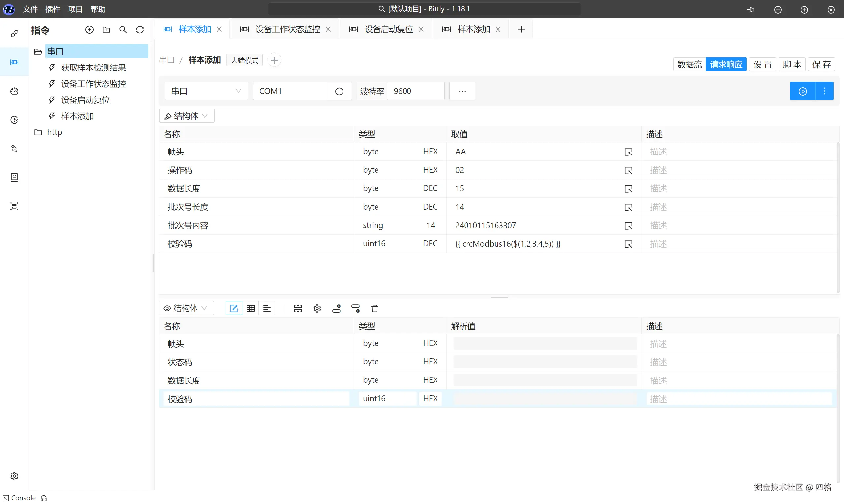The width and height of the screenshot is (844, 504).
Task: Open the 串口 connection type dropdown
Action: [x=206, y=91]
